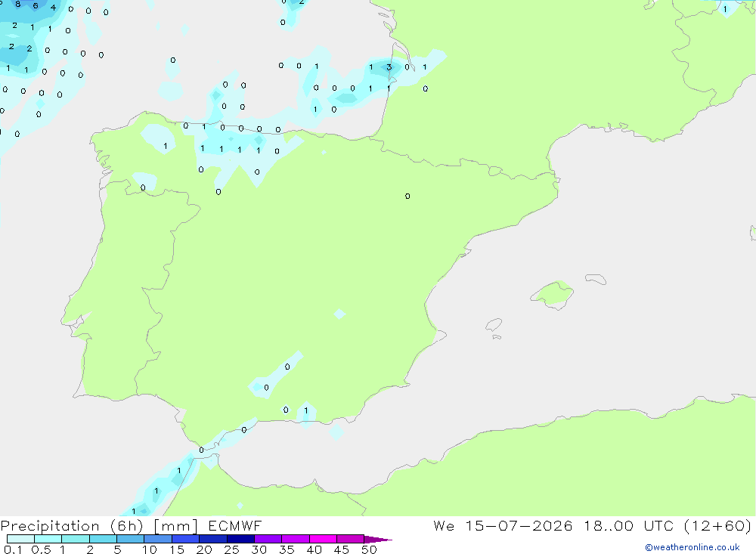Click the over-50 mm arrow tip of legend
The width and height of the screenshot is (756, 554).
[x=379, y=540]
